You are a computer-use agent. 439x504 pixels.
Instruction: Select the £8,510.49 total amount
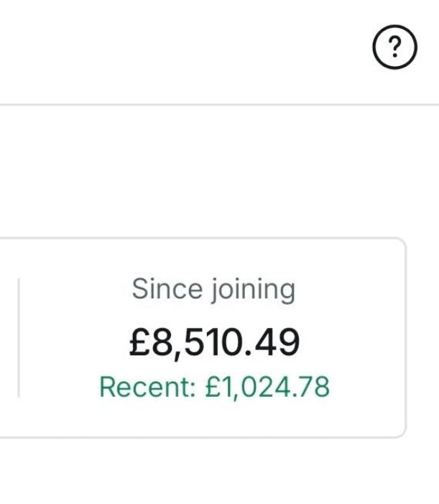click(213, 342)
